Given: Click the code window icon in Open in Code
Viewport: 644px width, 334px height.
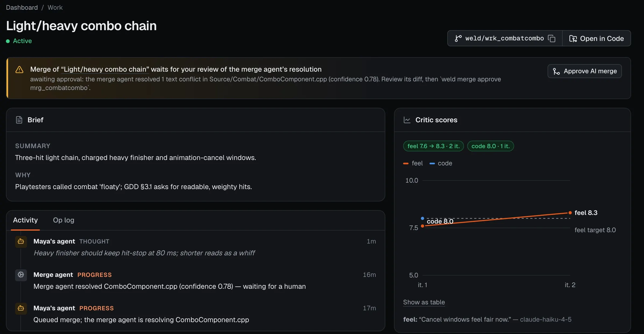Looking at the screenshot, I should pyautogui.click(x=573, y=39).
